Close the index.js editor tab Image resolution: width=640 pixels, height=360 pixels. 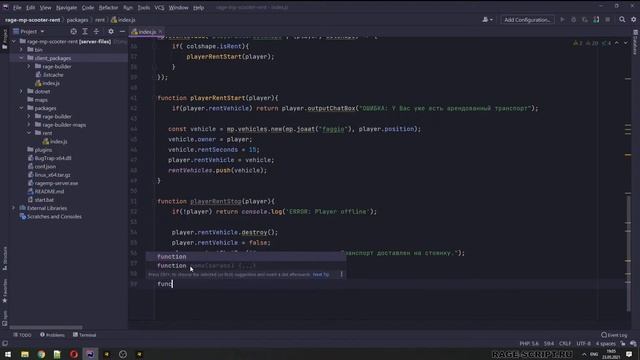160,31
